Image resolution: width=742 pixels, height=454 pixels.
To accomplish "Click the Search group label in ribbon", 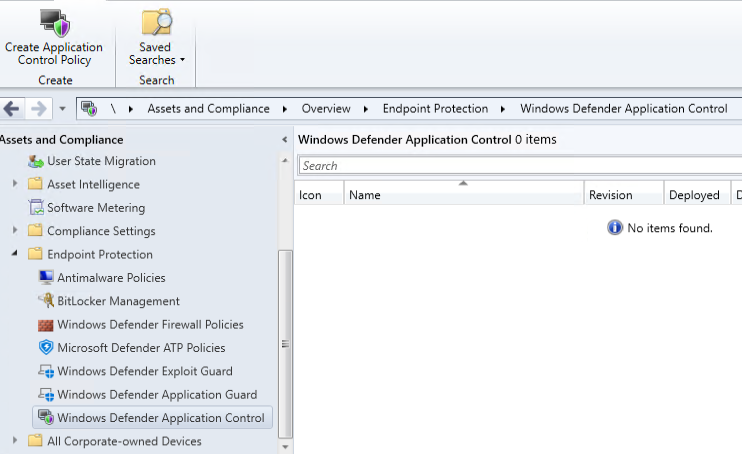I will pos(157,80).
